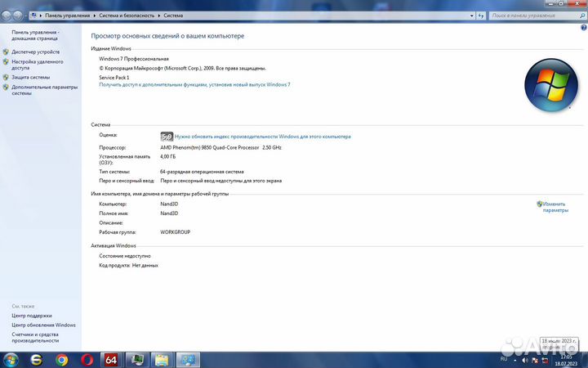This screenshot has width=588, height=368.
Task: Select 'WORKGROUP' workgroup value
Action: pos(175,232)
